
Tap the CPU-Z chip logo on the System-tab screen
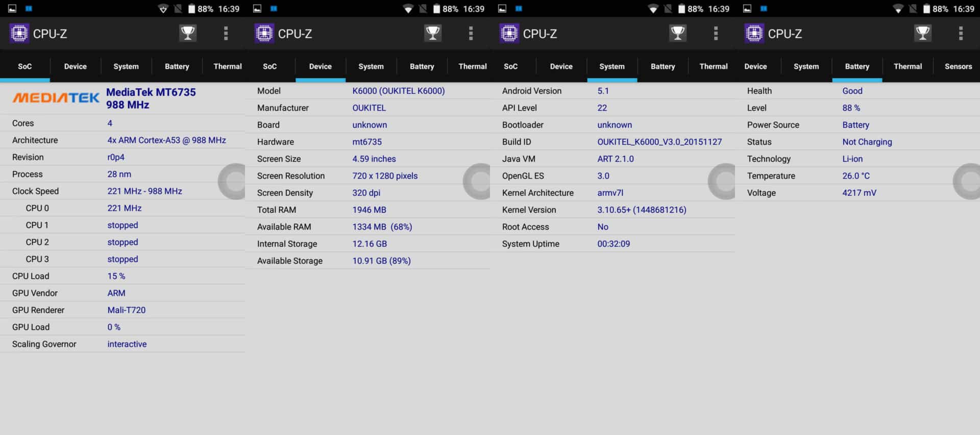coord(509,34)
